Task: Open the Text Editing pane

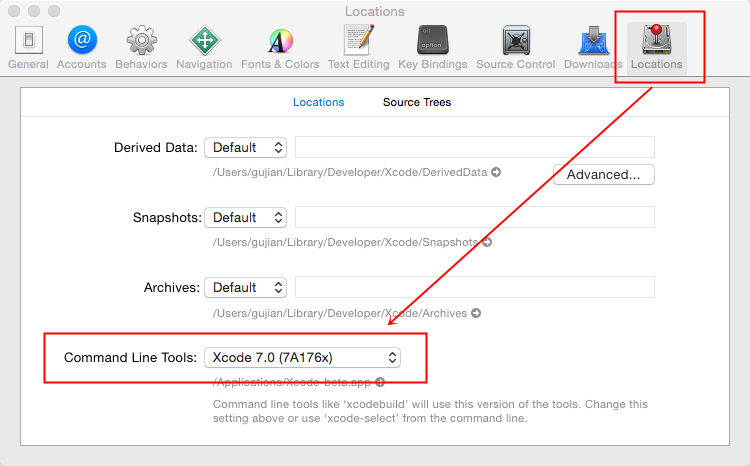Action: tap(359, 48)
